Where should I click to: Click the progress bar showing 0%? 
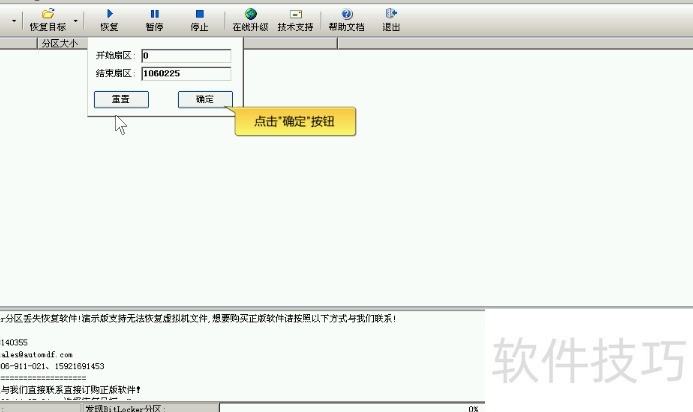[x=350, y=408]
